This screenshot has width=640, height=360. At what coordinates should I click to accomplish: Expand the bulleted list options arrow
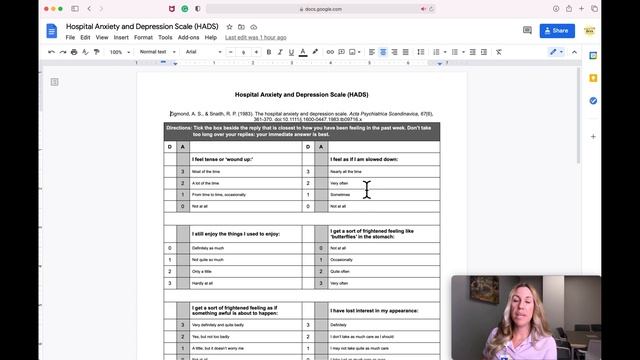pyautogui.click(x=463, y=52)
